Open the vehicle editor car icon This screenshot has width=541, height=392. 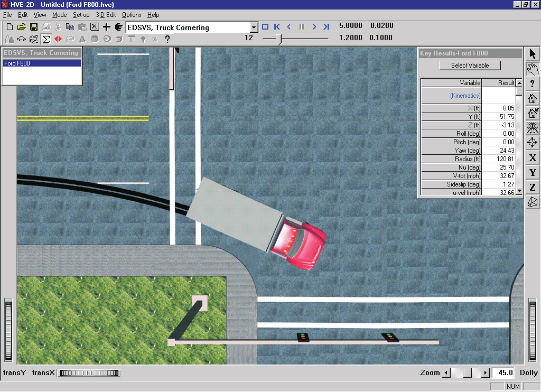[x=21, y=39]
